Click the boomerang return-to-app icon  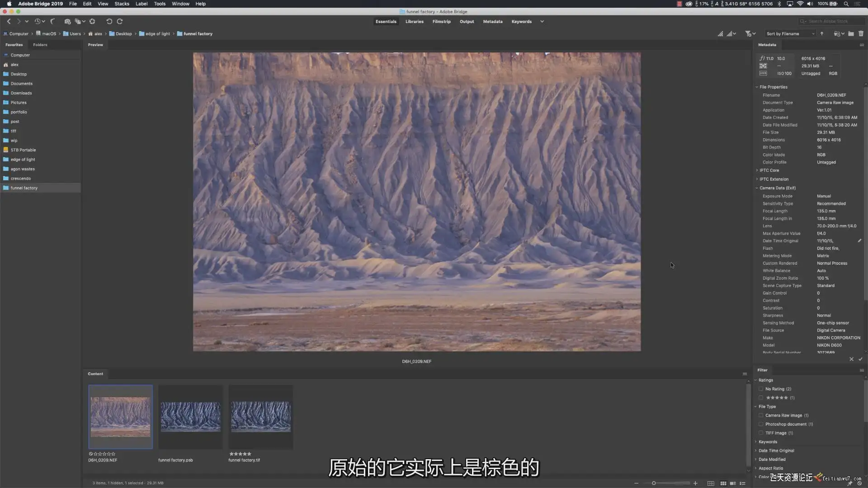tap(52, 21)
